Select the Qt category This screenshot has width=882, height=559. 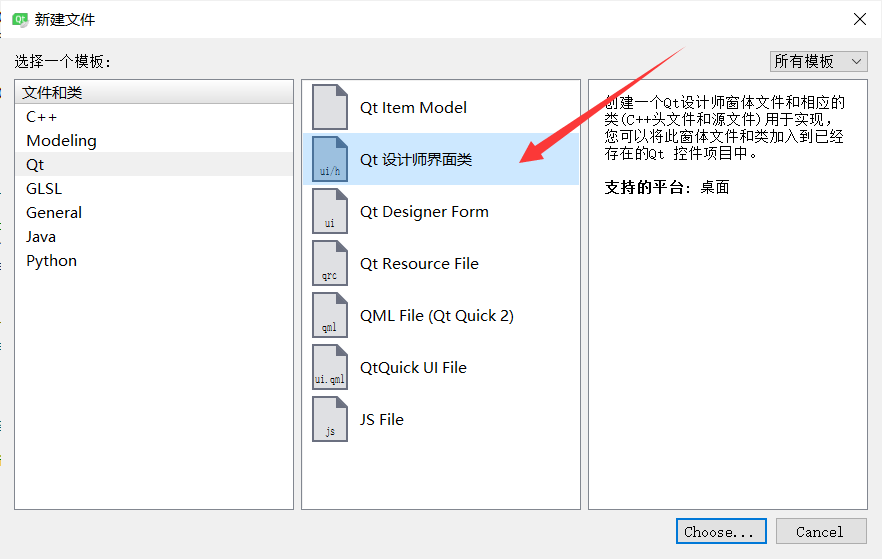tap(154, 165)
